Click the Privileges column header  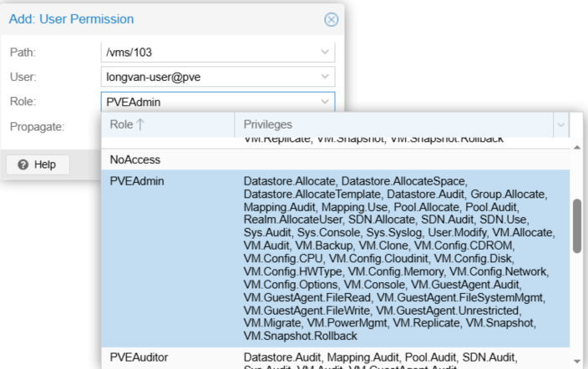393,124
